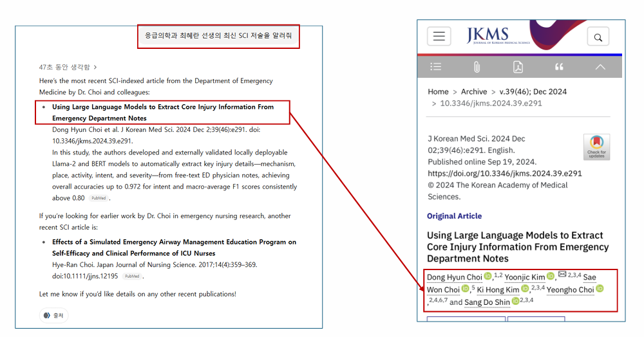The height and width of the screenshot is (337, 644).
Task: Open author Dong Hyun Choi link
Action: pyautogui.click(x=454, y=278)
